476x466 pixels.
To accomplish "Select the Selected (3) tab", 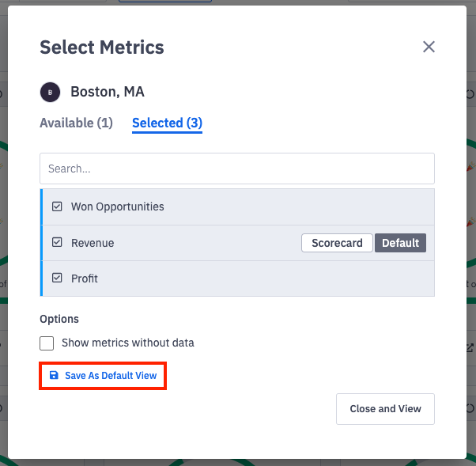I will 167,123.
